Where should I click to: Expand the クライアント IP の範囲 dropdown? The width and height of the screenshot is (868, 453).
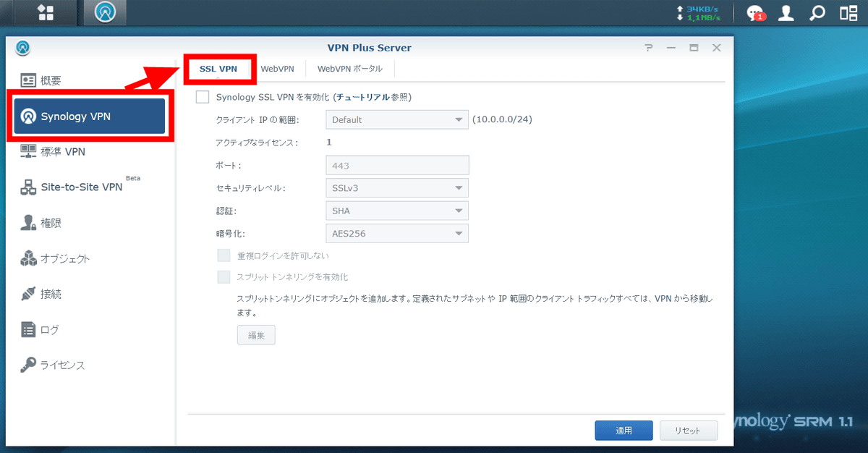[x=396, y=120]
